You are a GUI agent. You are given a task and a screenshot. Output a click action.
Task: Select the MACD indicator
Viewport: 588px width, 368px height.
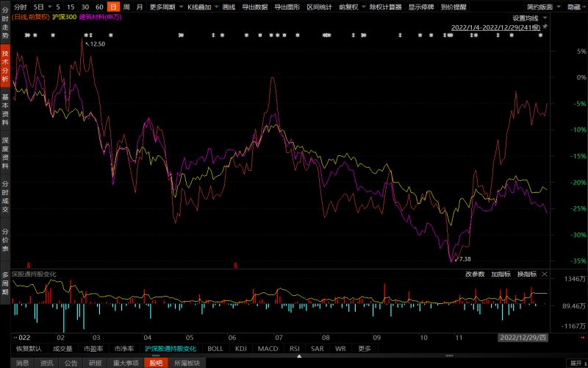coord(268,348)
